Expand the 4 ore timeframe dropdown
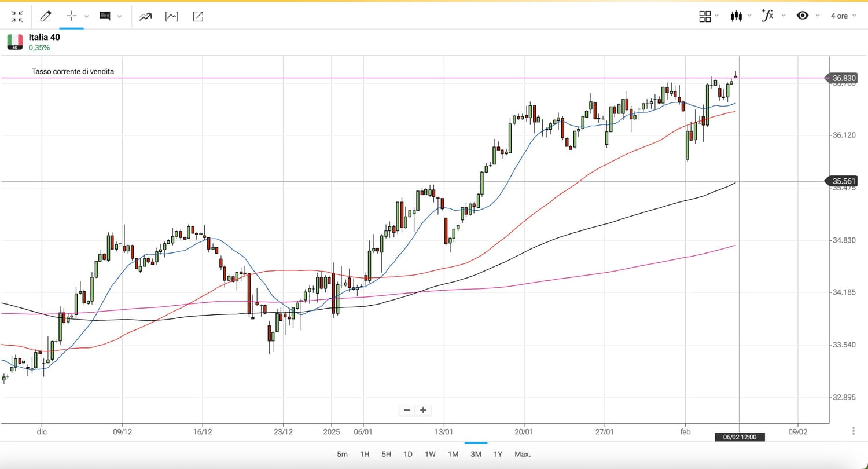Image resolution: width=868 pixels, height=469 pixels. (x=843, y=16)
